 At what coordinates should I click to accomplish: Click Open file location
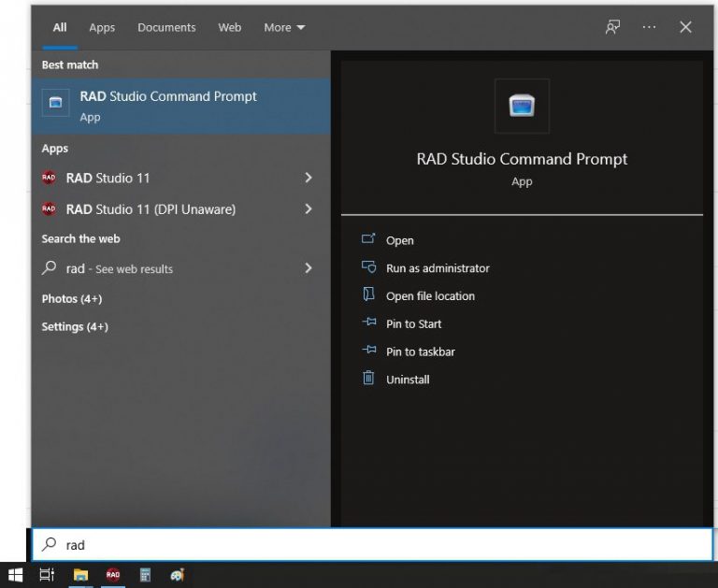click(x=430, y=296)
